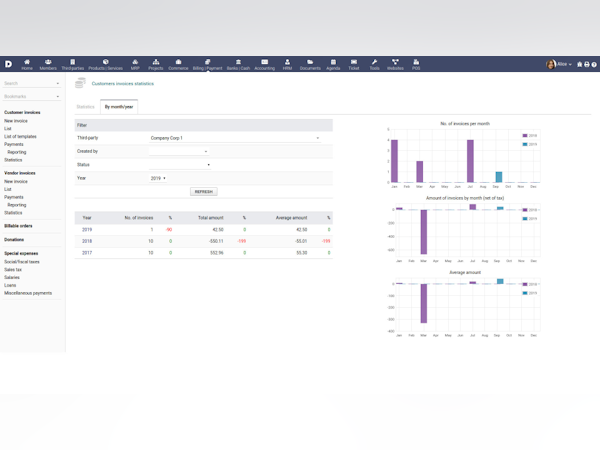Open the POS module icon
Image resolution: width=600 pixels, height=450 pixels.
[x=416, y=64]
